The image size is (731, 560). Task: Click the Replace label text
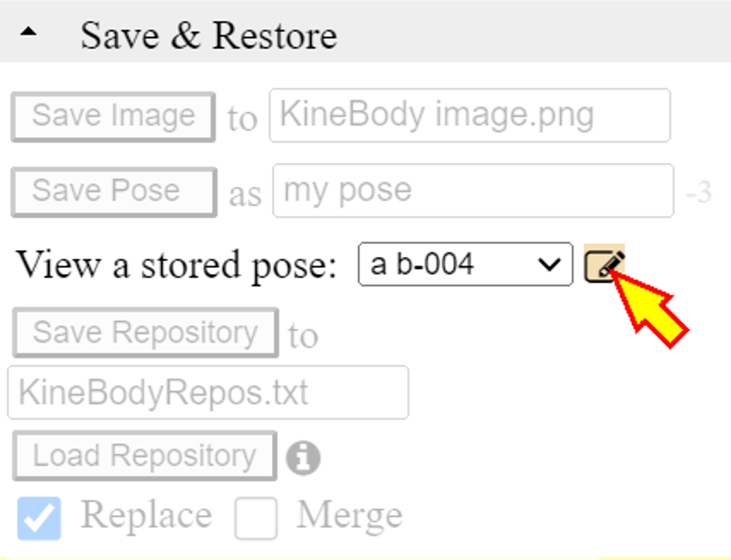tap(146, 515)
